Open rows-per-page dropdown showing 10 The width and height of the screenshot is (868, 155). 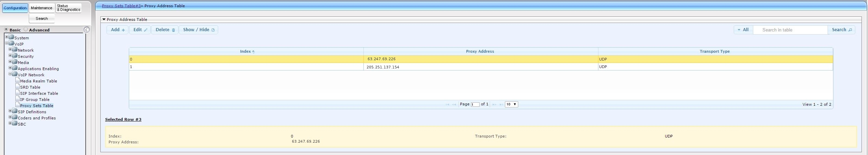click(x=511, y=104)
